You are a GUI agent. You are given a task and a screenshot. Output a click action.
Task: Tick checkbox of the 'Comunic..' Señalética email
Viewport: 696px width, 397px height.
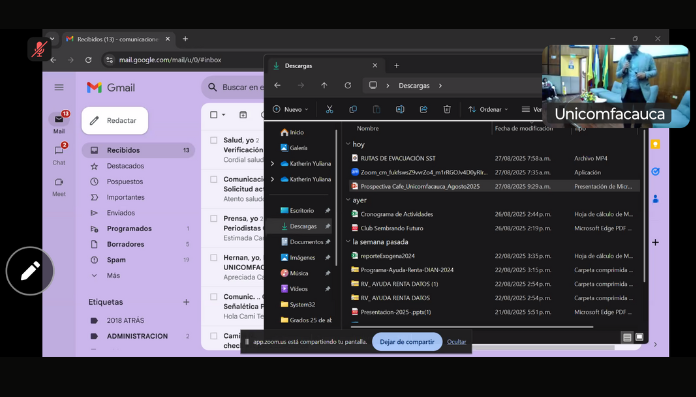point(214,297)
